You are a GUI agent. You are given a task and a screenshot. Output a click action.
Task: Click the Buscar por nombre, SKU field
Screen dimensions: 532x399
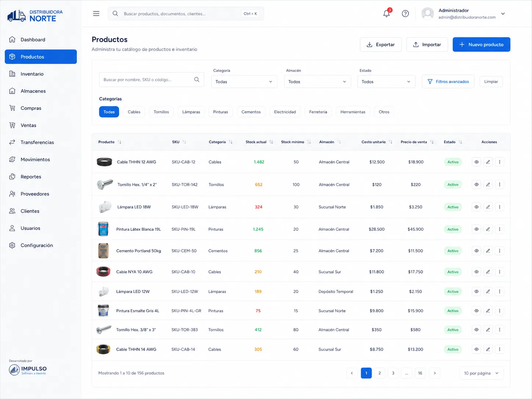point(151,80)
